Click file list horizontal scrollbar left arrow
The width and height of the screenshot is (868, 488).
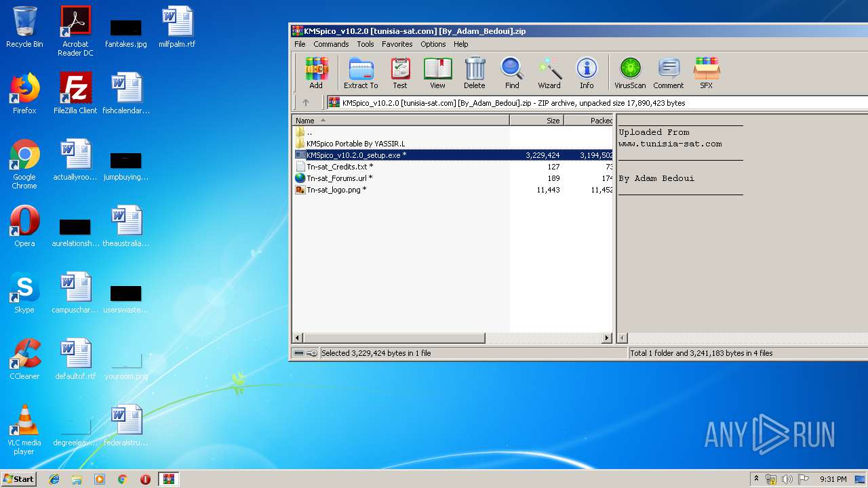point(298,338)
